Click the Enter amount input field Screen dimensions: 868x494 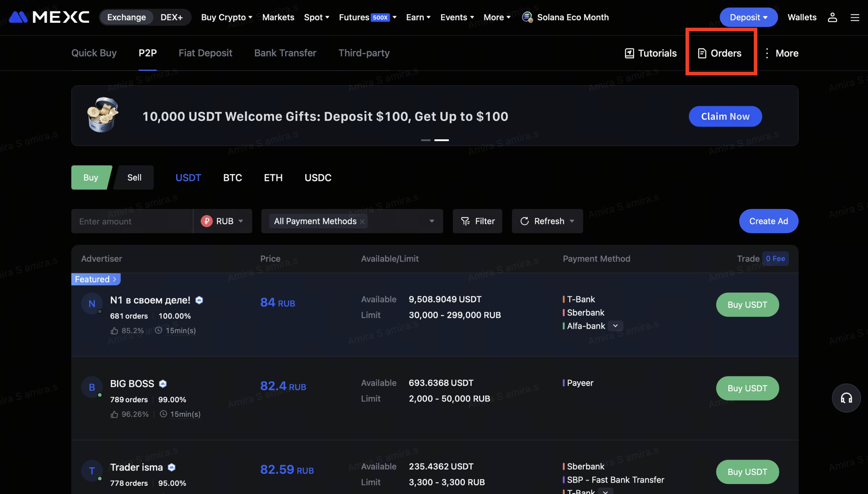pos(132,221)
